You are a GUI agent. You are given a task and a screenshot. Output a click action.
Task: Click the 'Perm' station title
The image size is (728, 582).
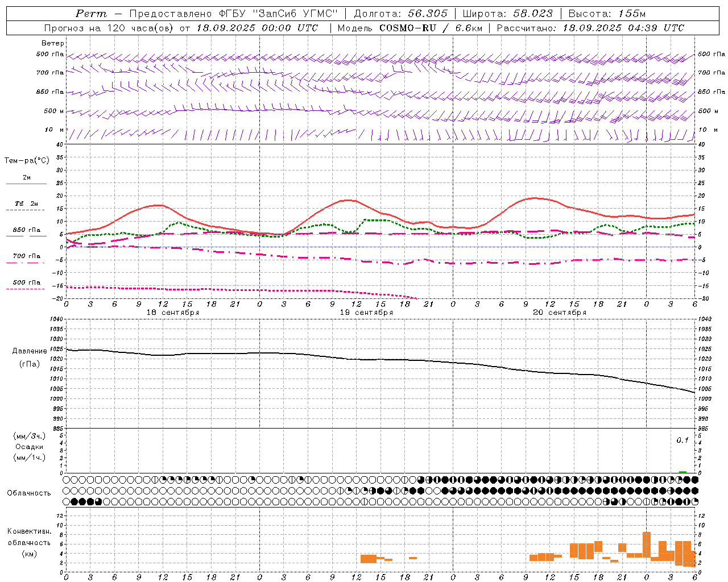pos(91,14)
